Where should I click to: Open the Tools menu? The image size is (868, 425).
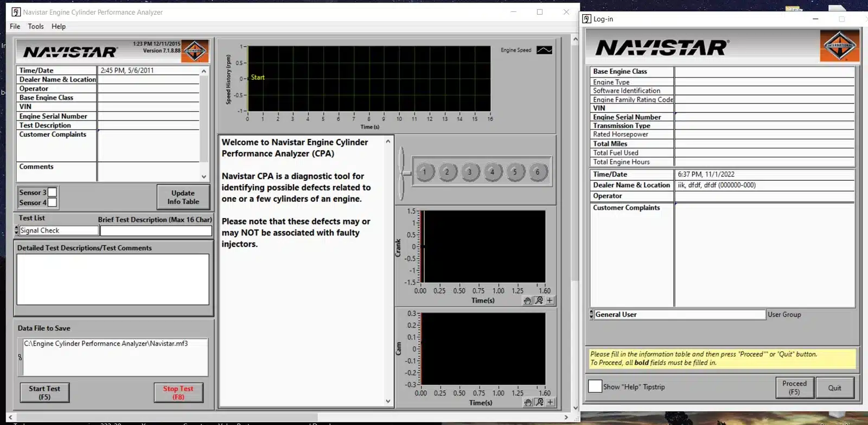point(36,26)
